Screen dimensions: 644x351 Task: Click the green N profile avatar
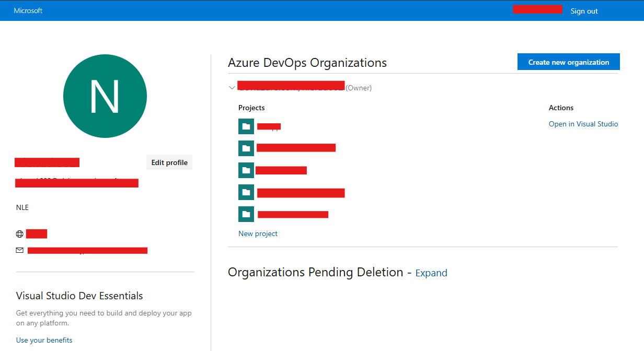(x=105, y=96)
